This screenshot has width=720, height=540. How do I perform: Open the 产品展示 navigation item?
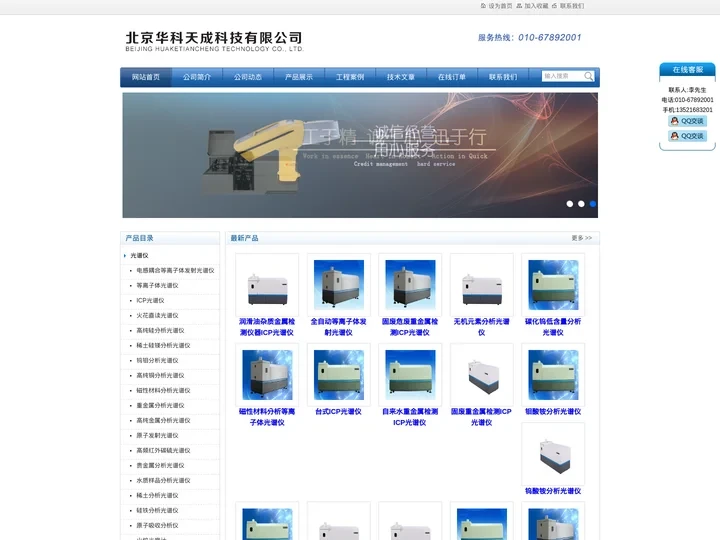point(299,77)
